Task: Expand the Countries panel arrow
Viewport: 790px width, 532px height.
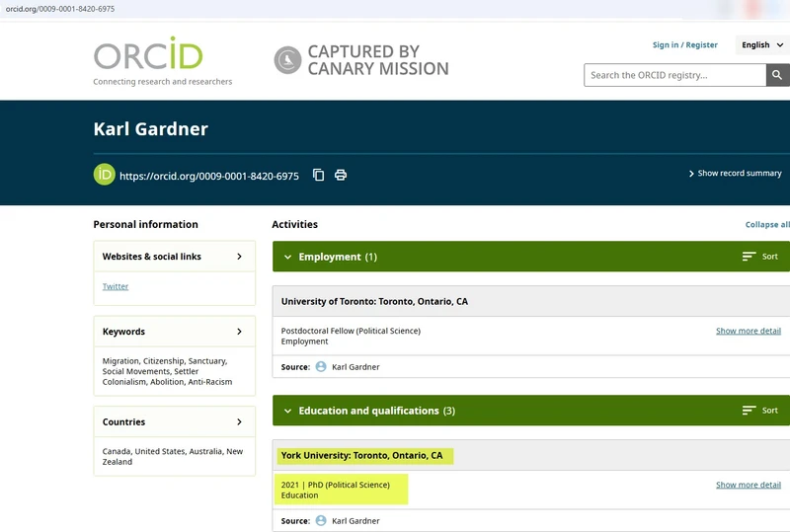Action: point(239,422)
